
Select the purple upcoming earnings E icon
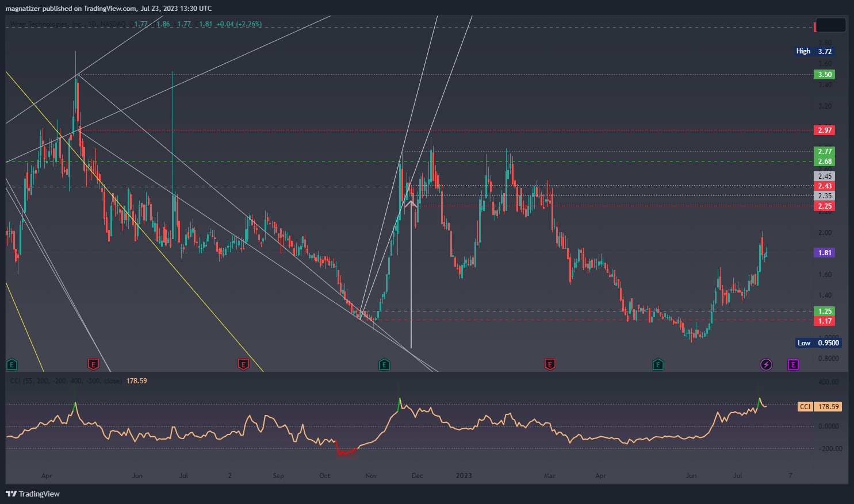tap(794, 364)
